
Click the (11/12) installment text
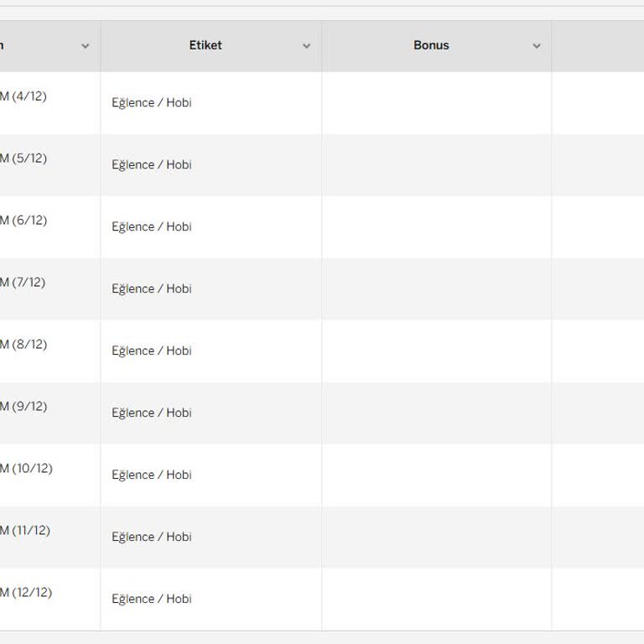(x=30, y=531)
